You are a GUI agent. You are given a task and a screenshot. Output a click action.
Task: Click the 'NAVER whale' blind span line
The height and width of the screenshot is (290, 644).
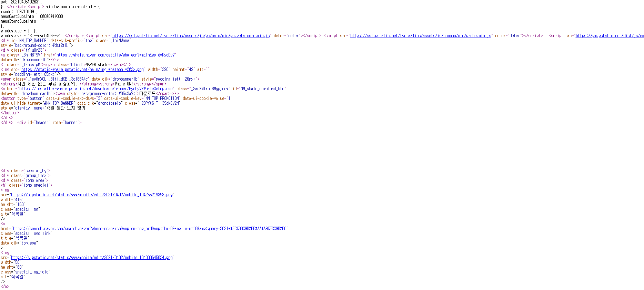coord(66,65)
